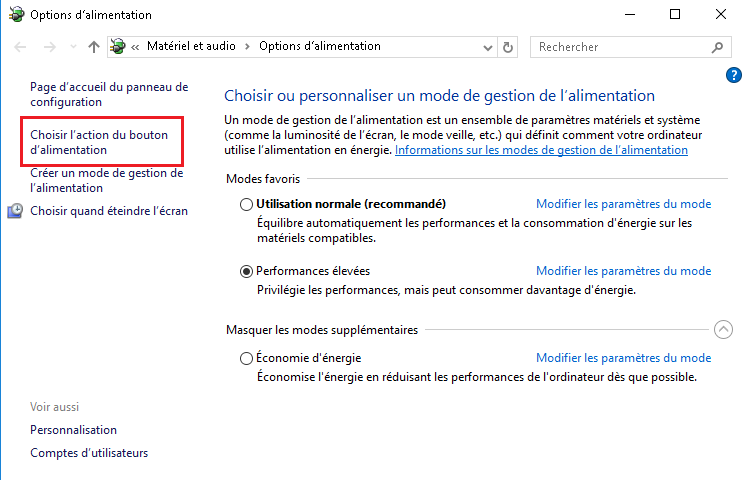Open Informations sur les modes de gestion link
743x480 pixels.
click(541, 150)
